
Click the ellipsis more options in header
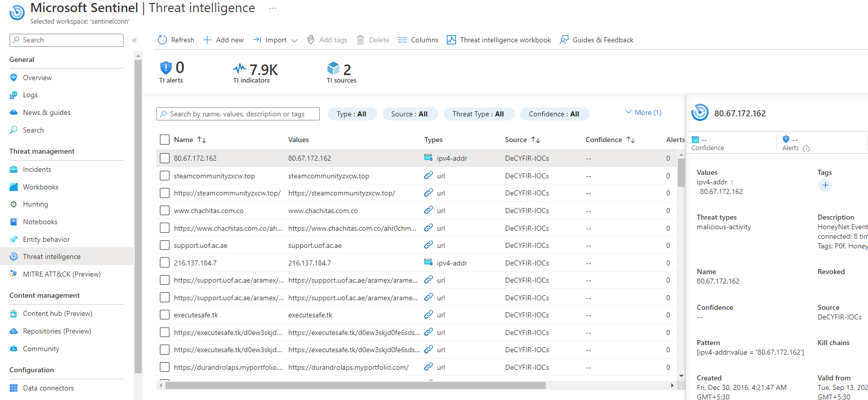coord(272,8)
